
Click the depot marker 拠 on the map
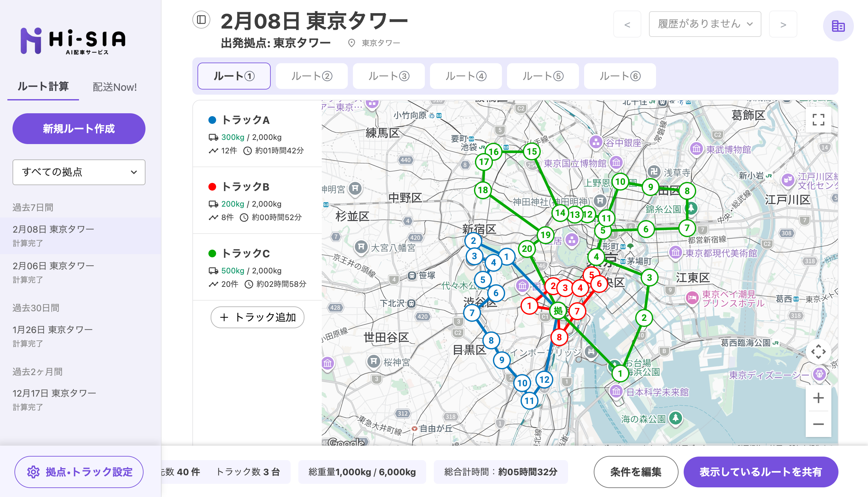pos(558,311)
